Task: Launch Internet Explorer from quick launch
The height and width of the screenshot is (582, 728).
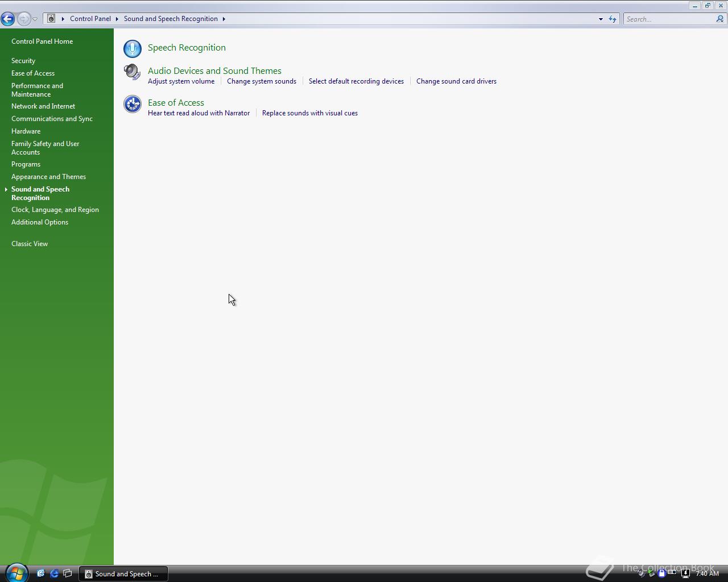Action: click(55, 573)
